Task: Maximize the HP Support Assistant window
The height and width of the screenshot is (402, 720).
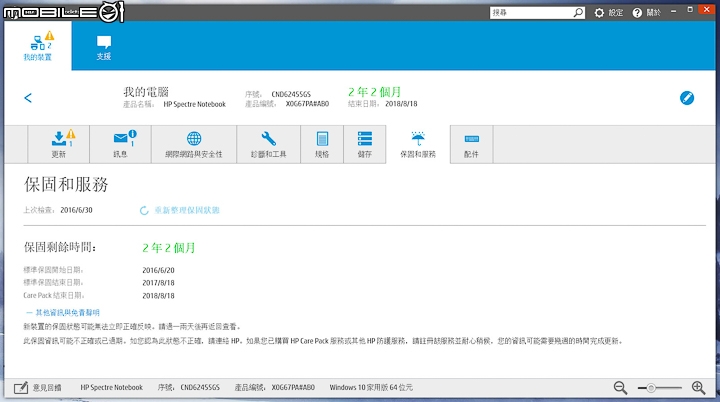Action: coord(690,10)
